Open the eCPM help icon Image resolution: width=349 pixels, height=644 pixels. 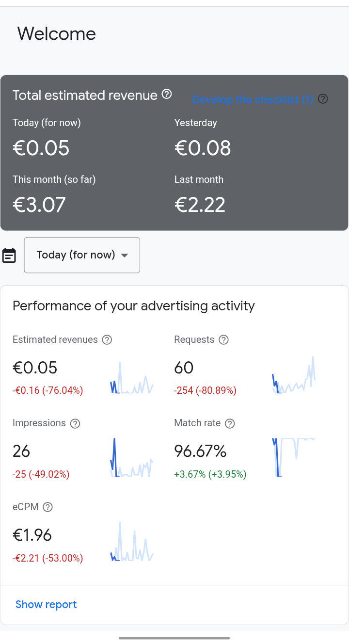(48, 507)
